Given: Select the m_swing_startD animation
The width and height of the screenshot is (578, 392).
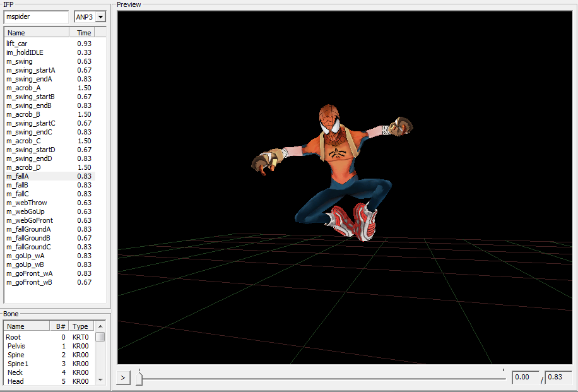Looking at the screenshot, I should 49,150.
